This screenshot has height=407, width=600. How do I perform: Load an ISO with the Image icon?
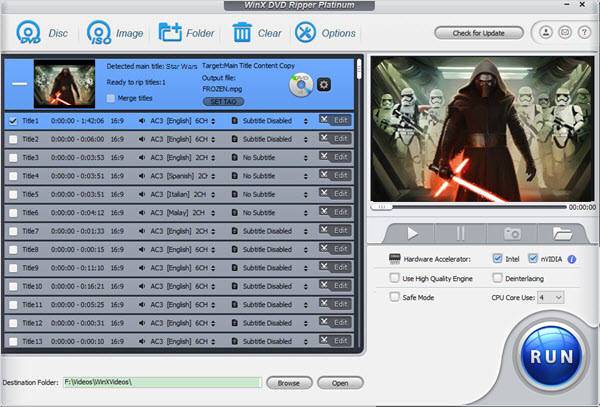click(99, 33)
